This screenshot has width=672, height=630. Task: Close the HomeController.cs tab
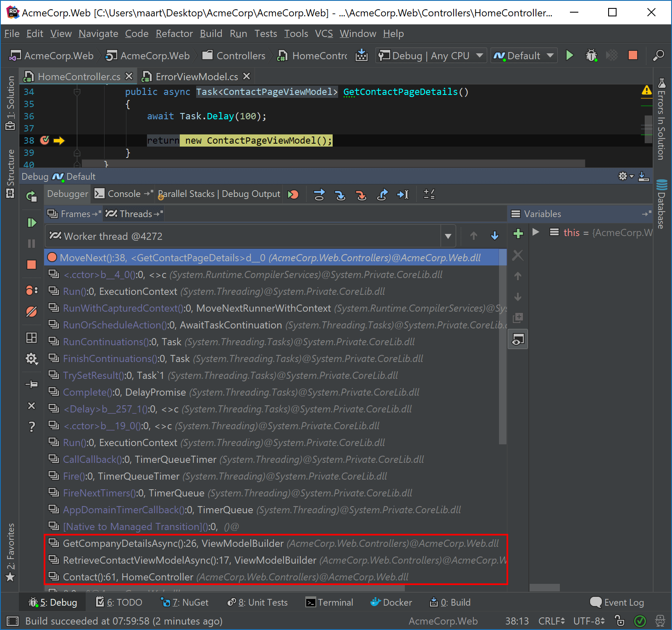pyautogui.click(x=129, y=76)
